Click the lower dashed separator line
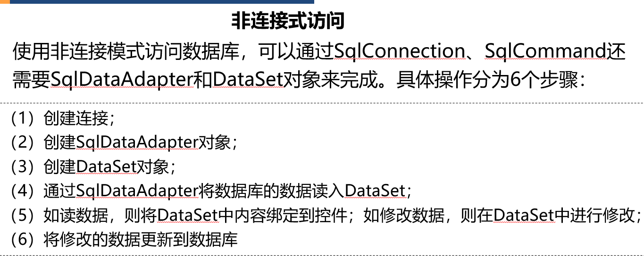 (x=322, y=256)
